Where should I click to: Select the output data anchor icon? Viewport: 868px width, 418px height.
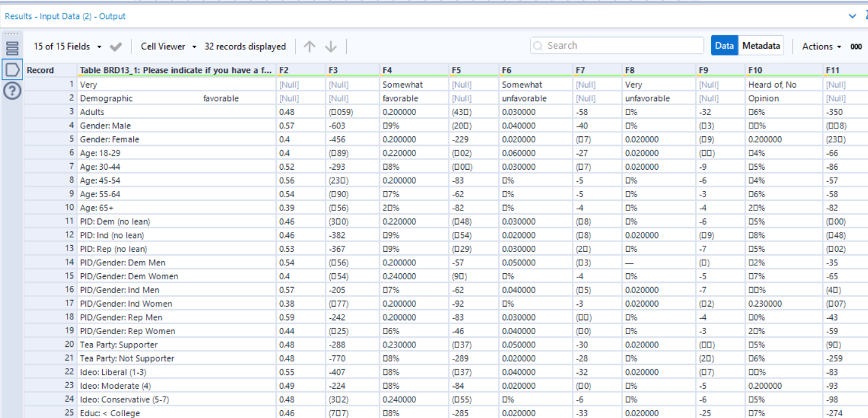point(12,69)
